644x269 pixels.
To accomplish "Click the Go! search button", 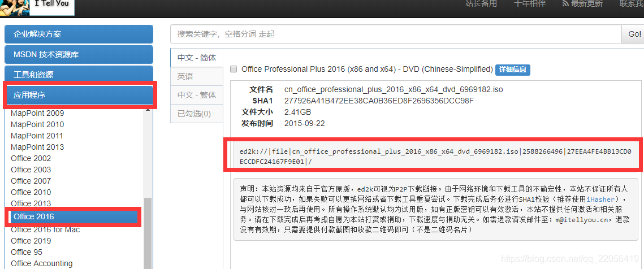I will [x=633, y=34].
